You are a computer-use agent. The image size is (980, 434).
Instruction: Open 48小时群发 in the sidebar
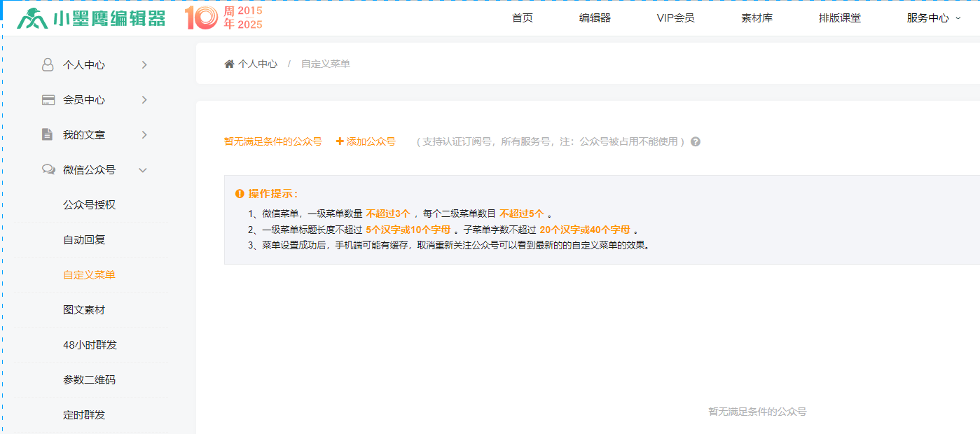pos(90,345)
